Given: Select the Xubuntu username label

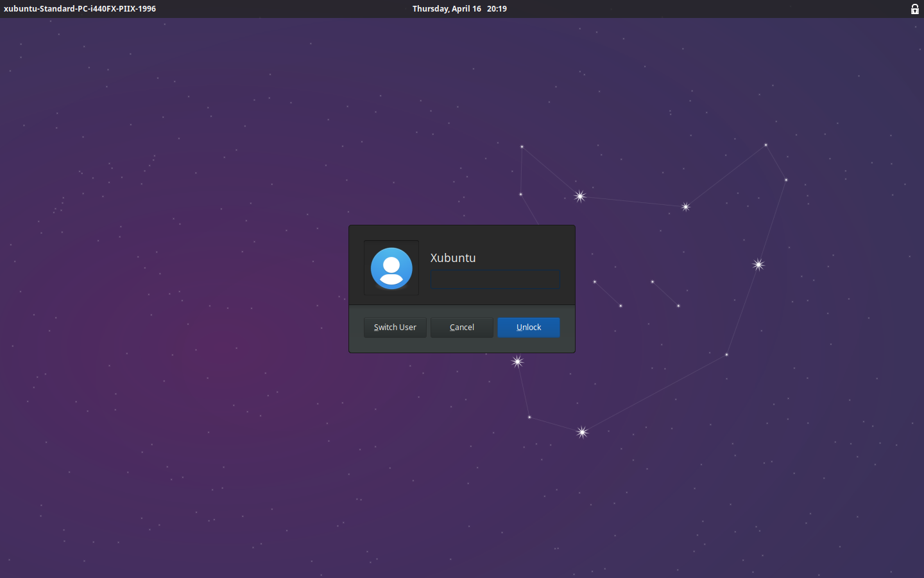Looking at the screenshot, I should pyautogui.click(x=453, y=258).
